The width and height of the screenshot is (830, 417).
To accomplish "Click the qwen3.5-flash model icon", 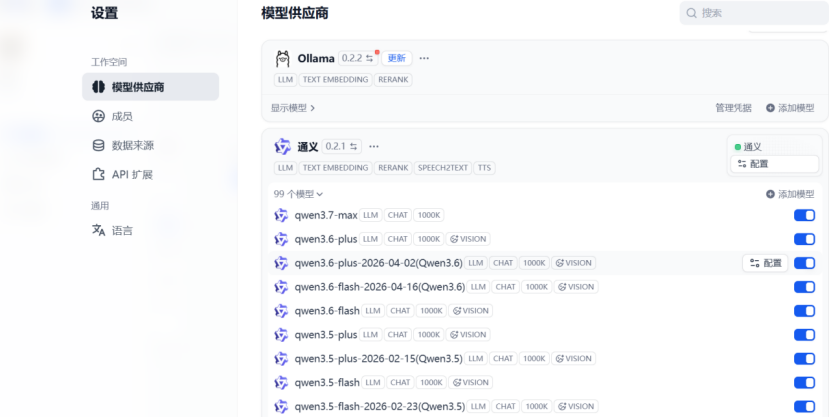I will [x=281, y=383].
